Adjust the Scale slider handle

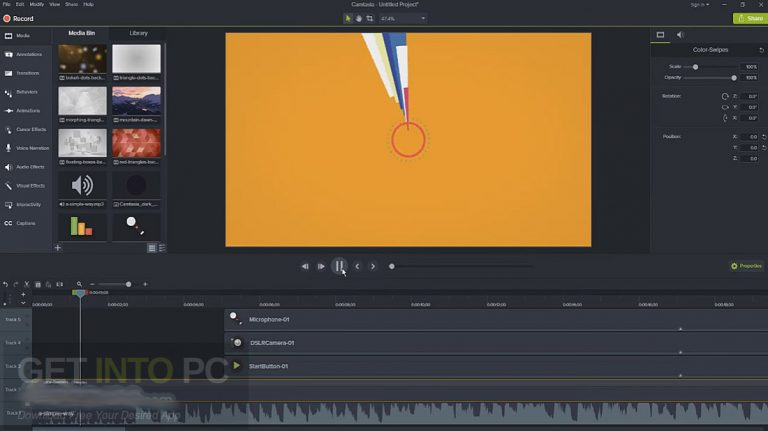tap(696, 67)
